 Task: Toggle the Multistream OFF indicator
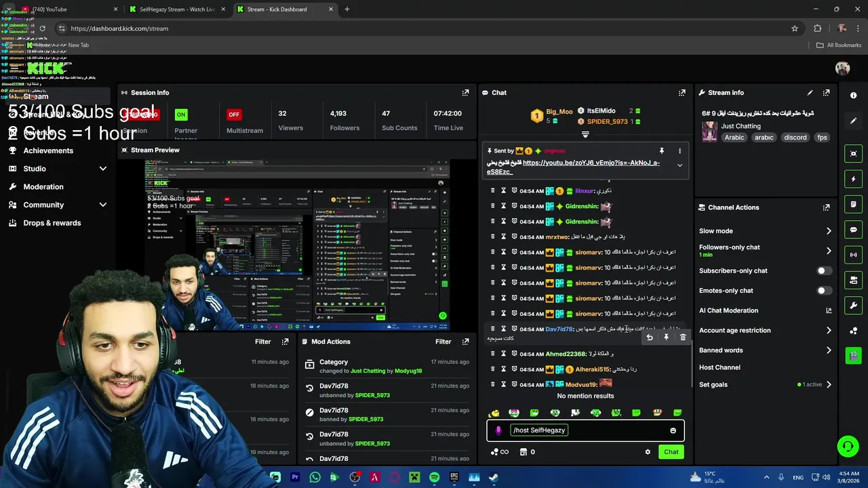click(x=234, y=115)
